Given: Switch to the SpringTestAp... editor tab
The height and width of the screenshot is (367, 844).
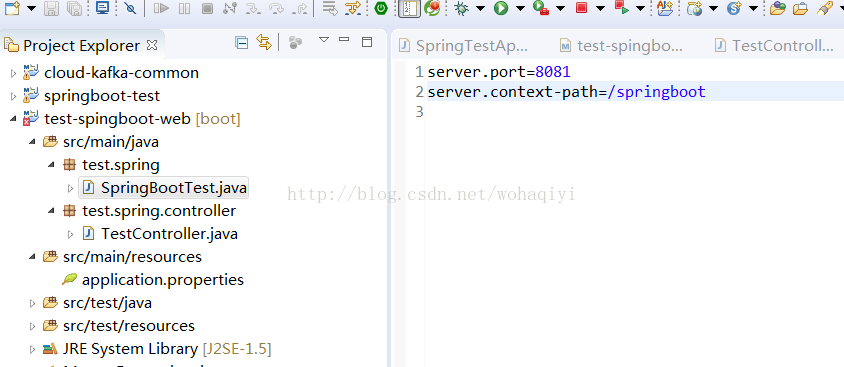Looking at the screenshot, I should tap(463, 46).
